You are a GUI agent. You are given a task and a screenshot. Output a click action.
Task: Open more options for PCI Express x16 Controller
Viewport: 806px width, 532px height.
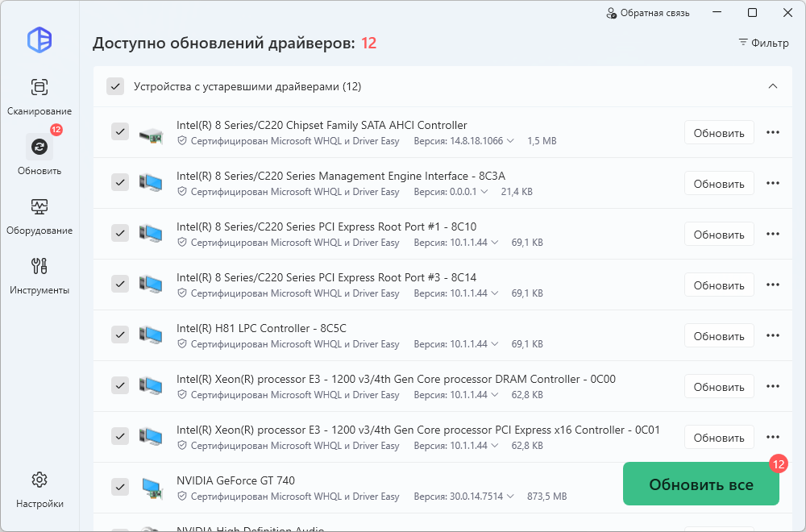(773, 437)
